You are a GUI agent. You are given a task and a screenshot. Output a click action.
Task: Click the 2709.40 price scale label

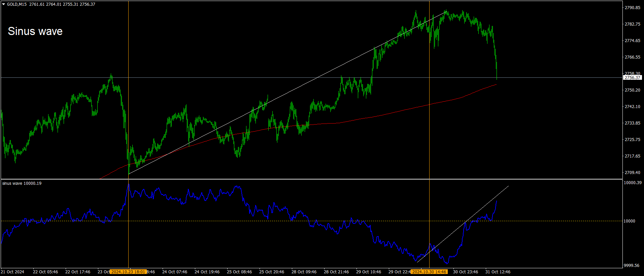[633, 172]
